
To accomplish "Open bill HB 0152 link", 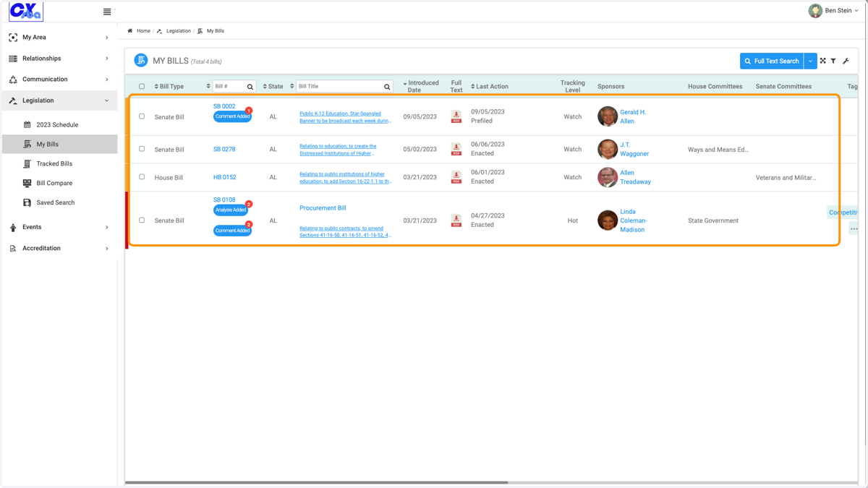I will 225,177.
